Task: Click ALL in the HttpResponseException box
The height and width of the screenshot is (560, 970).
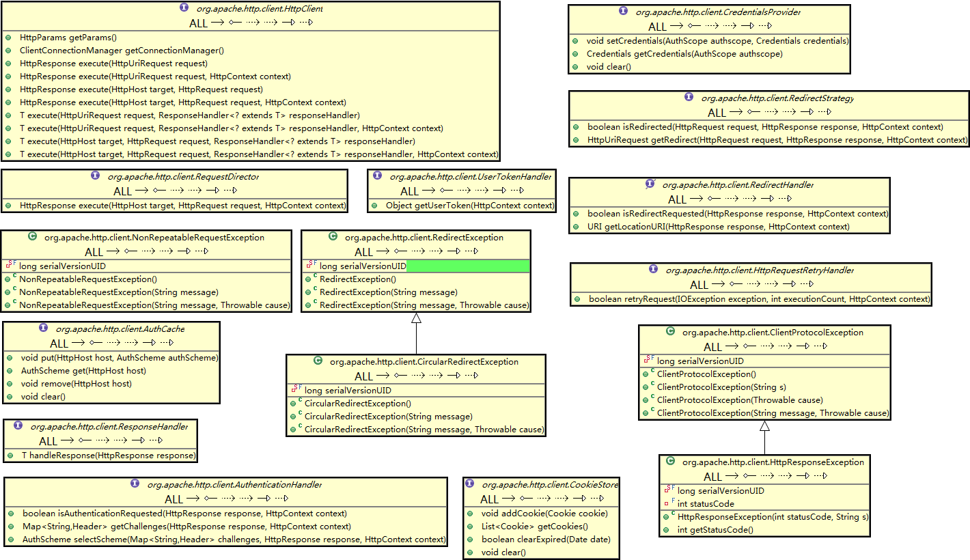Action: point(712,477)
